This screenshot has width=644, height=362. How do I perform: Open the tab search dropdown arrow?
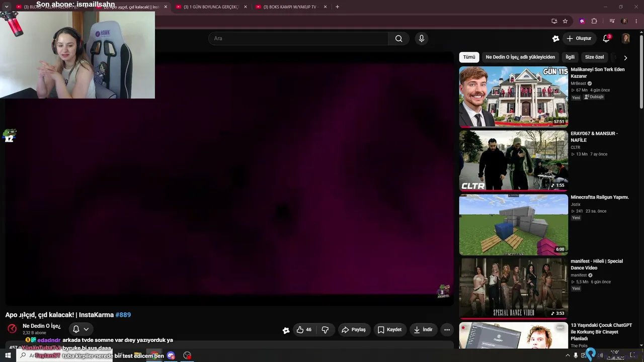pos(7,7)
